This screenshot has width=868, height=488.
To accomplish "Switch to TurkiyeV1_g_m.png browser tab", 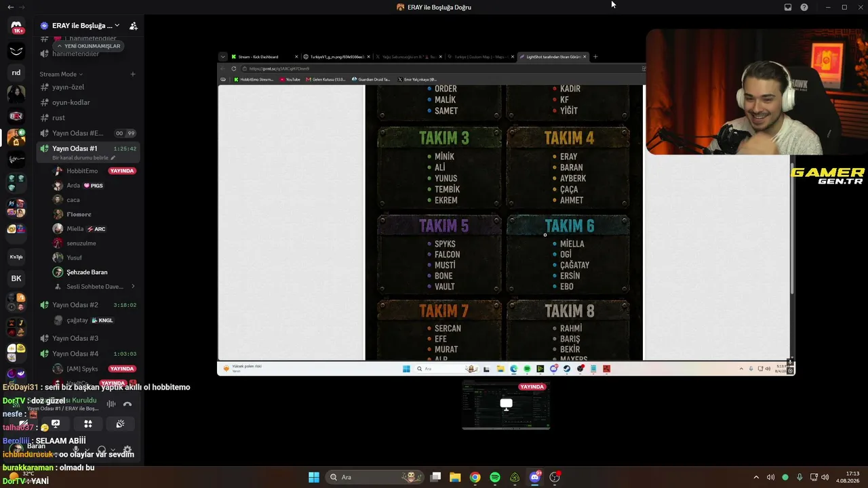I will (335, 57).
